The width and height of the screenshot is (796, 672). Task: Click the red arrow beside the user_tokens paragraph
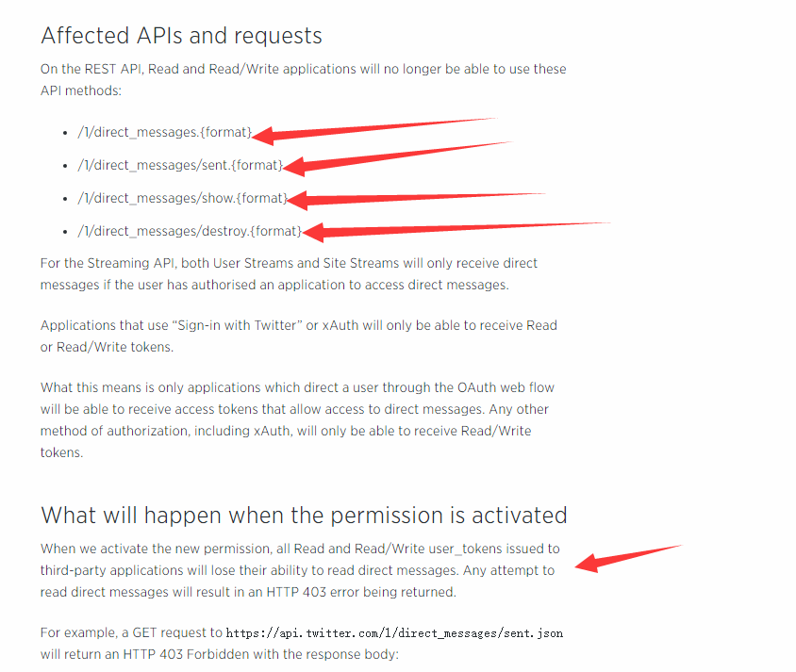(x=629, y=559)
